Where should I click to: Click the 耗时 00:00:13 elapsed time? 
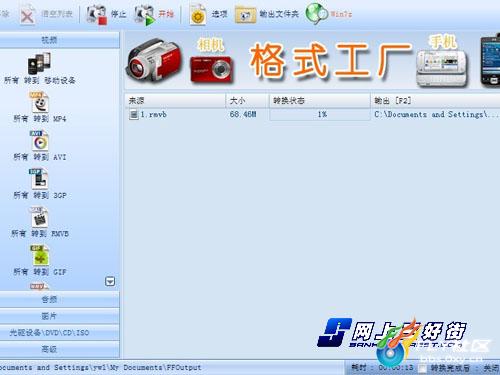click(x=382, y=368)
